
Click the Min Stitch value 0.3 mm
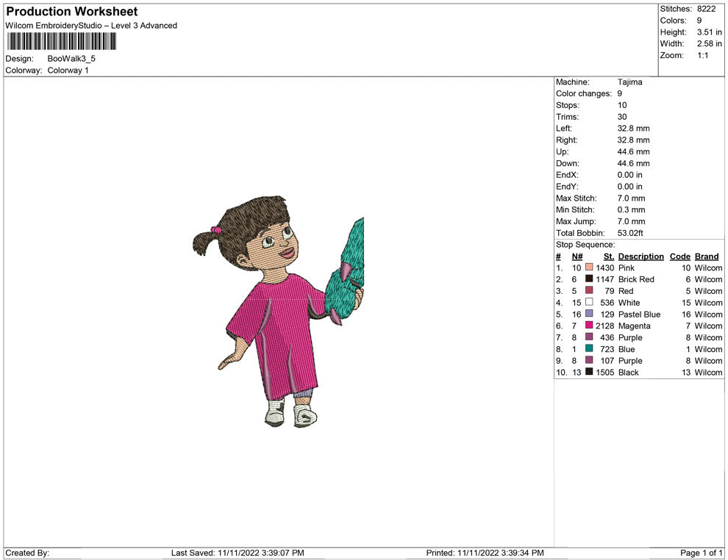click(632, 209)
